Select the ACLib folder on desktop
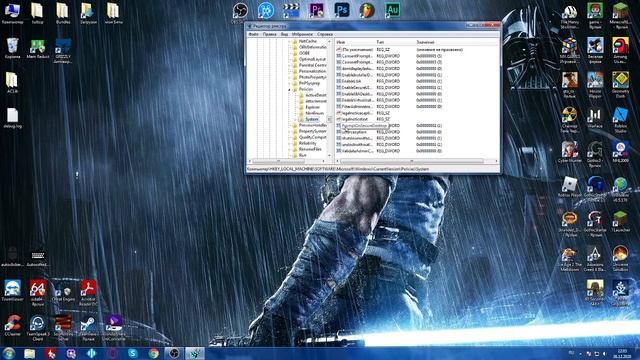The image size is (640, 360). (12, 82)
